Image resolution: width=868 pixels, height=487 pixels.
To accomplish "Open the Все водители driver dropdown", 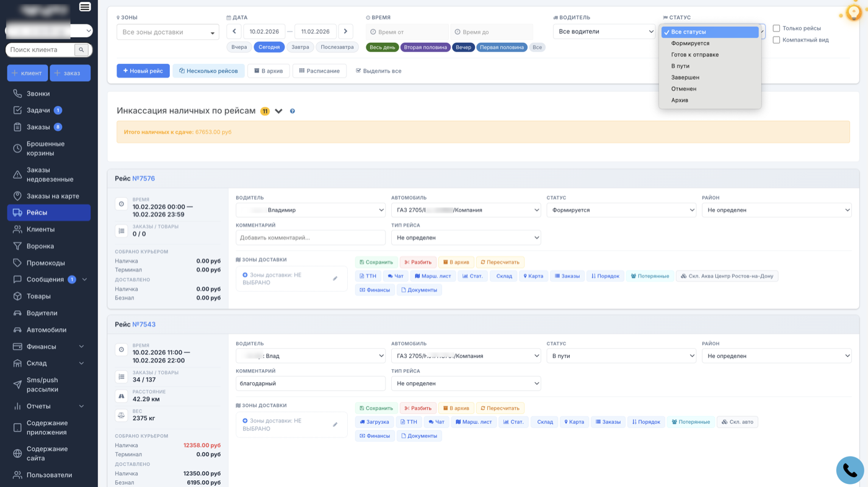I will coord(604,32).
